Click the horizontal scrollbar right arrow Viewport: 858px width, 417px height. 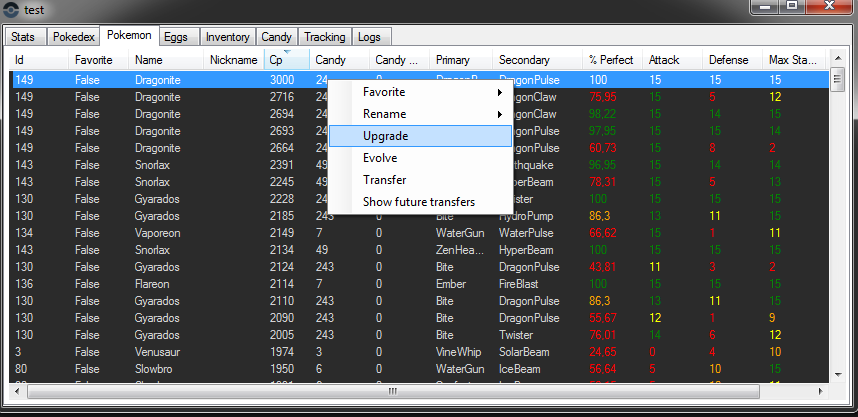click(820, 391)
